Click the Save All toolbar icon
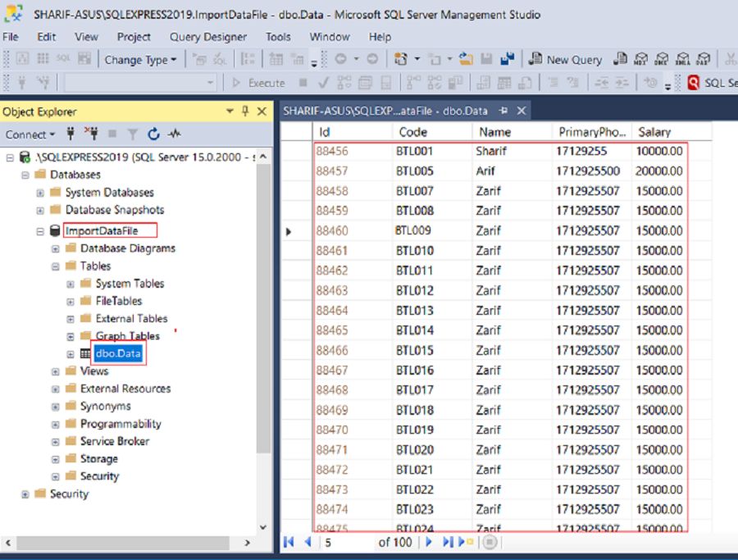 coord(508,59)
